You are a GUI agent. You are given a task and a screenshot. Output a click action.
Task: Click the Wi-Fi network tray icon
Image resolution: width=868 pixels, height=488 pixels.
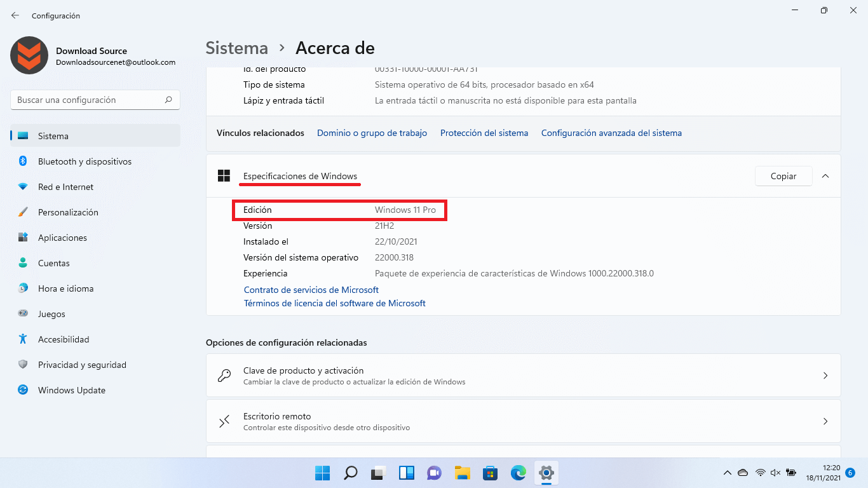pos(760,473)
